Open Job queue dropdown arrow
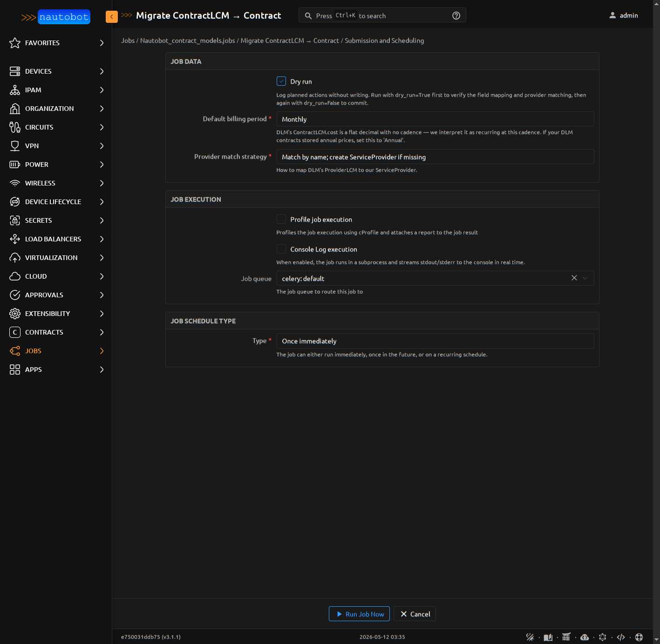 click(585, 278)
